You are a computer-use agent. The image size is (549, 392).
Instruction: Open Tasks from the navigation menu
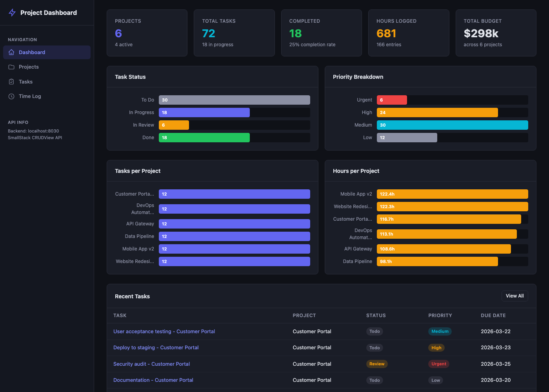(x=27, y=82)
